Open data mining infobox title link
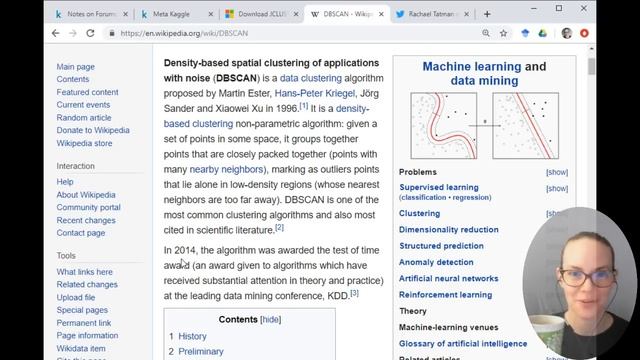 pos(484,81)
